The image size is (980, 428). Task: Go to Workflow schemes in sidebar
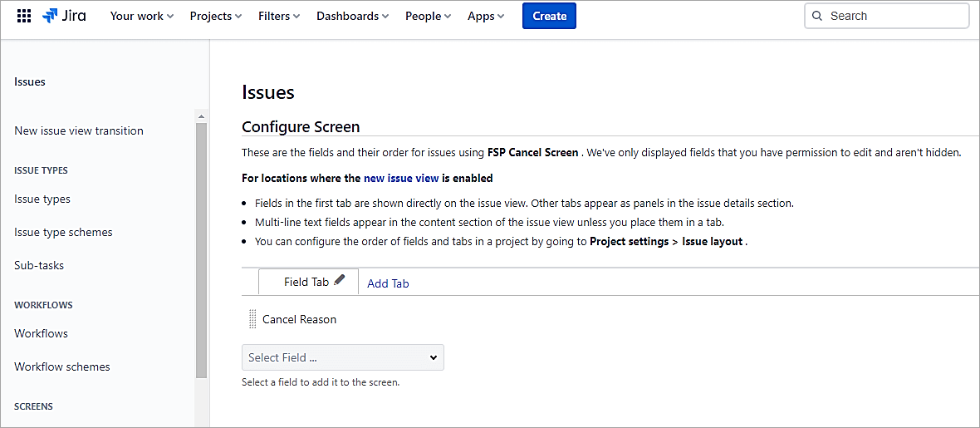tap(62, 367)
